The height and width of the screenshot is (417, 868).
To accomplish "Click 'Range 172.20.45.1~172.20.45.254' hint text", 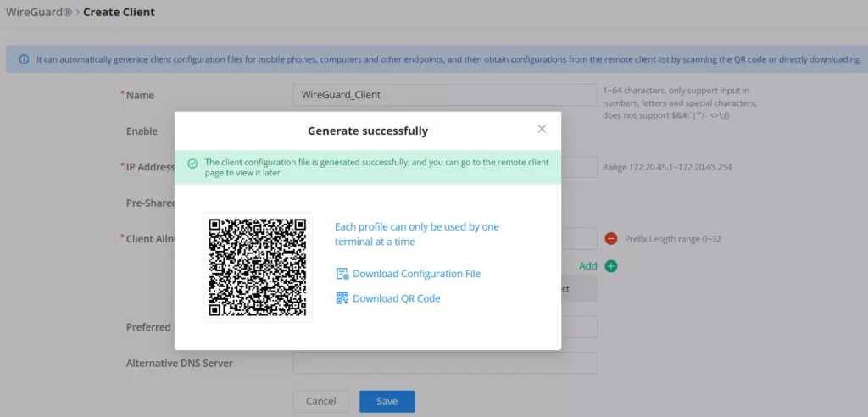I will 667,167.
